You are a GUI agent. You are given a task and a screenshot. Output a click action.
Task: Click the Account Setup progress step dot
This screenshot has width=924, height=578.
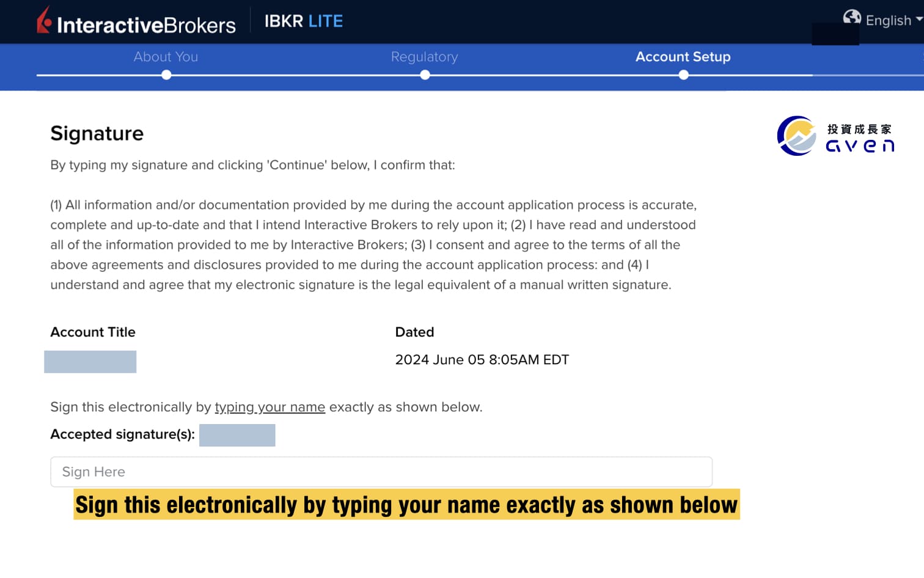pos(684,75)
